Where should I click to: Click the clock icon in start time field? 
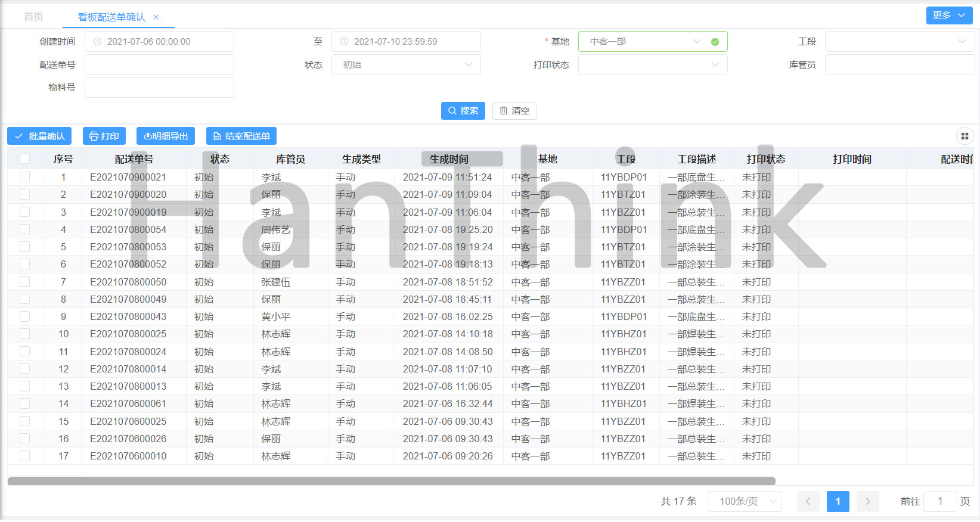coord(97,42)
